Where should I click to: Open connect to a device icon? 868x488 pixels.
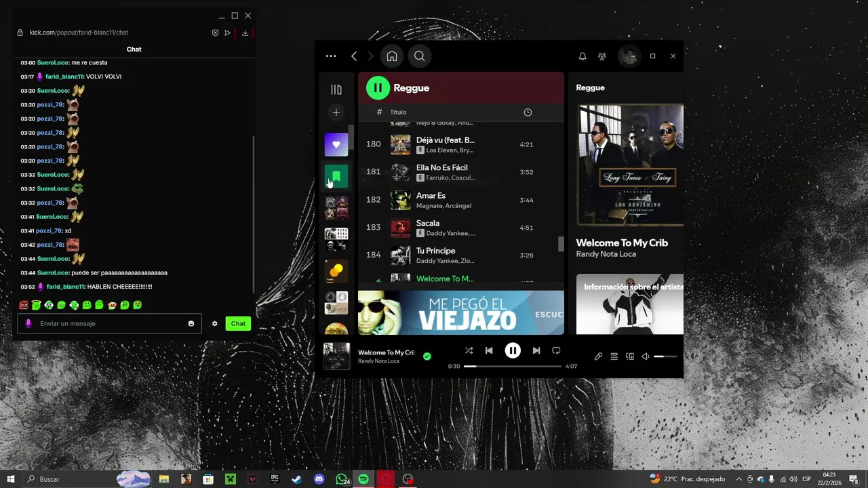pos(630,357)
